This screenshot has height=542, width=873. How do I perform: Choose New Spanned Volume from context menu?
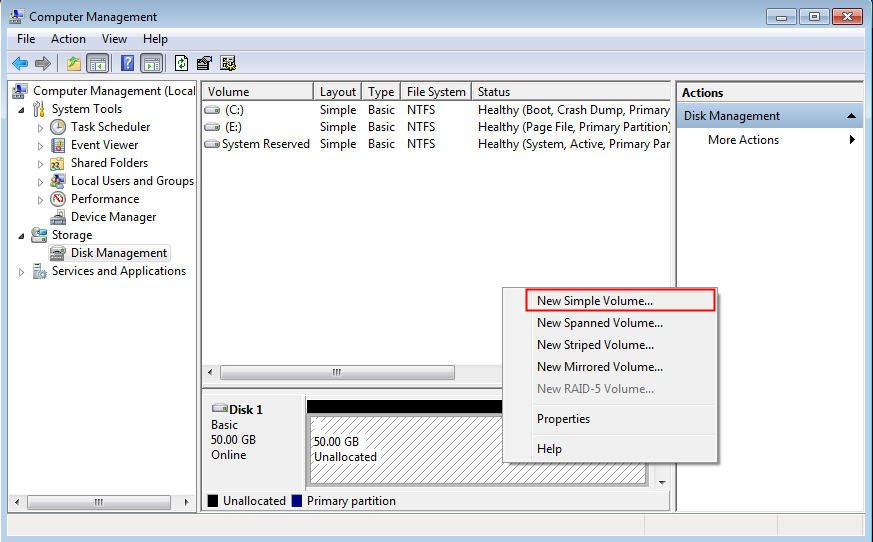(610, 323)
